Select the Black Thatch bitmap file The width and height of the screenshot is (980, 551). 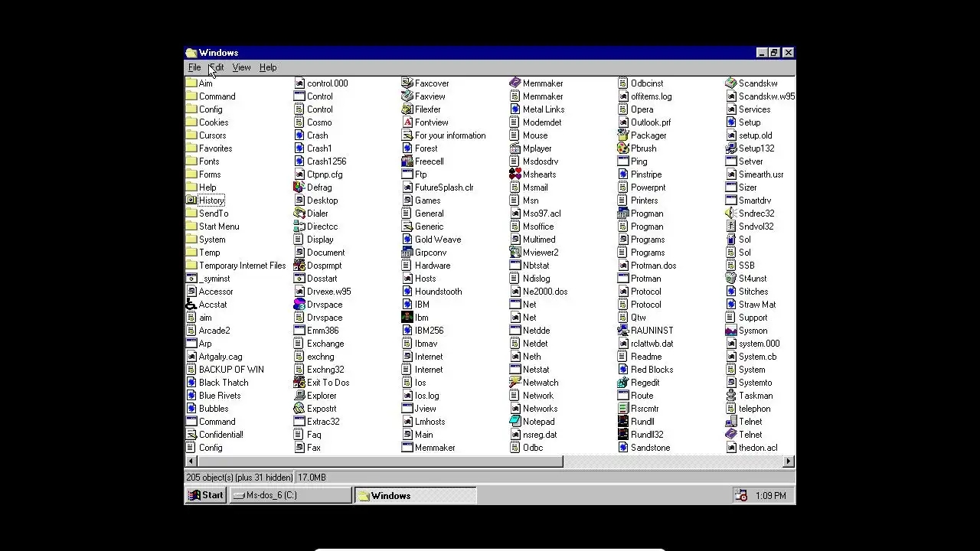(x=217, y=383)
